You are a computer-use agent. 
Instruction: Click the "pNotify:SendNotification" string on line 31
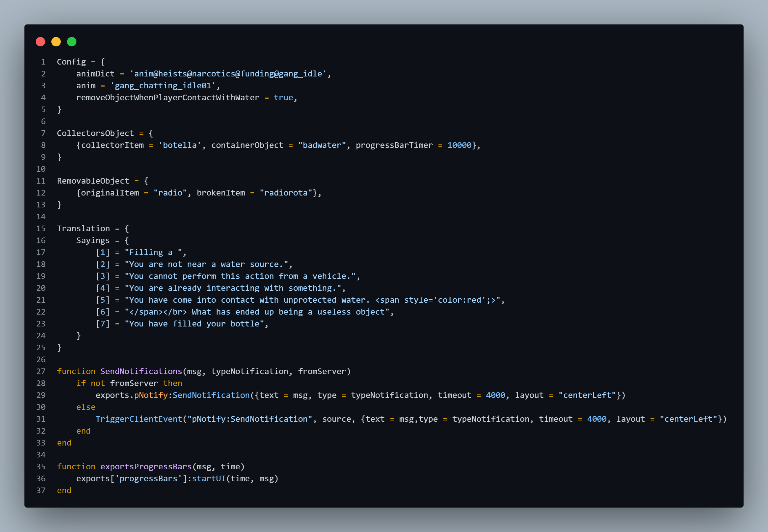(x=250, y=419)
